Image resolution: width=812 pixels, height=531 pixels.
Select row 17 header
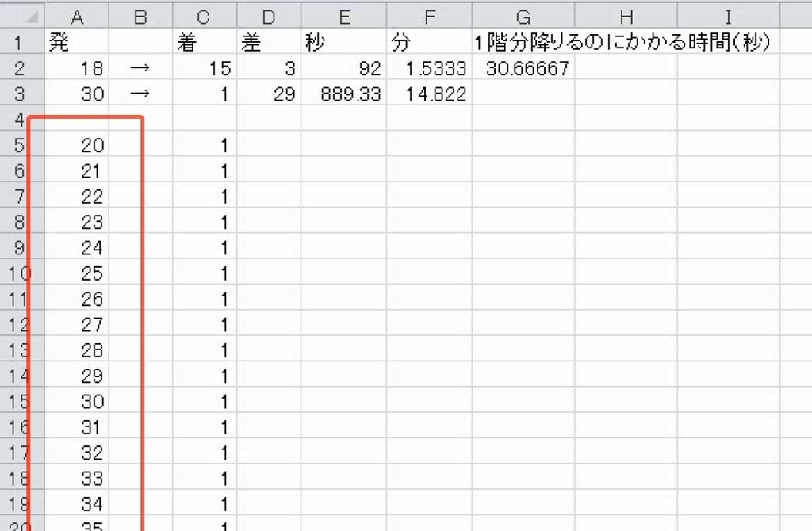click(22, 452)
